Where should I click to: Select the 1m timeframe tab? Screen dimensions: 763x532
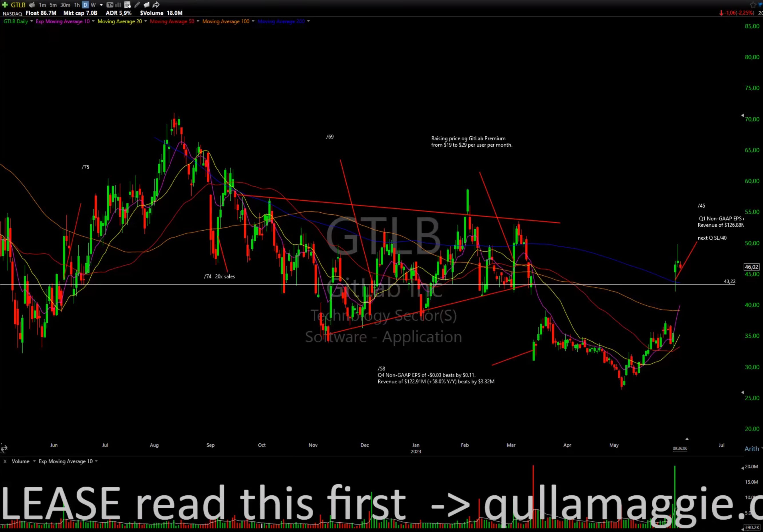pos(43,5)
